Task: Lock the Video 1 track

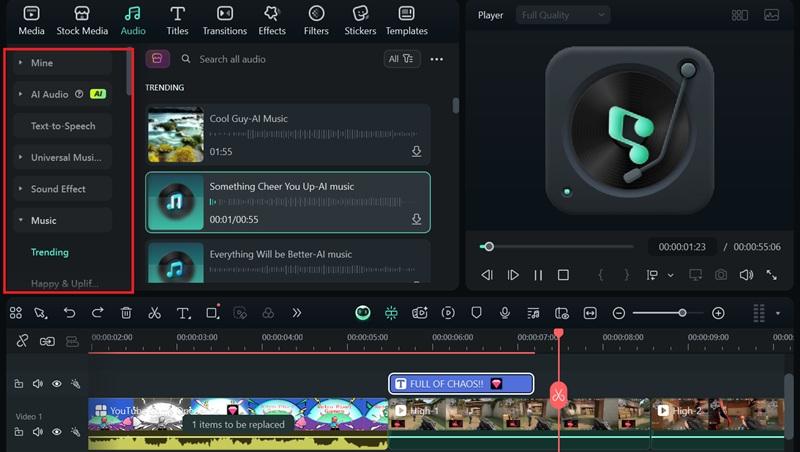Action: pos(19,432)
